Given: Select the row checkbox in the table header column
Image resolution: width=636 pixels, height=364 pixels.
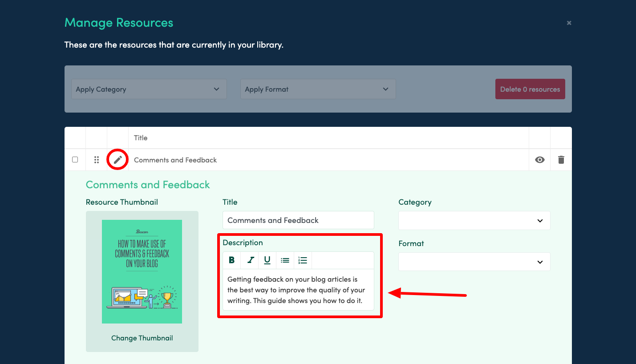Looking at the screenshot, I should click(x=75, y=138).
